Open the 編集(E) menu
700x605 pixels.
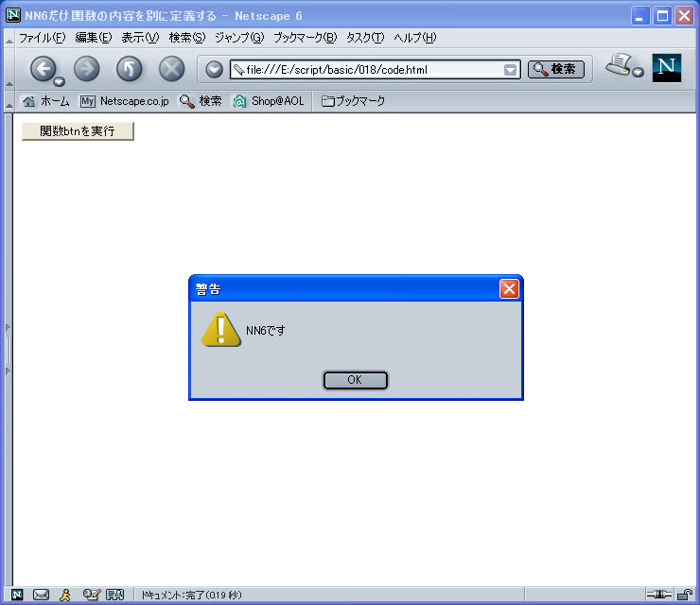tap(94, 38)
